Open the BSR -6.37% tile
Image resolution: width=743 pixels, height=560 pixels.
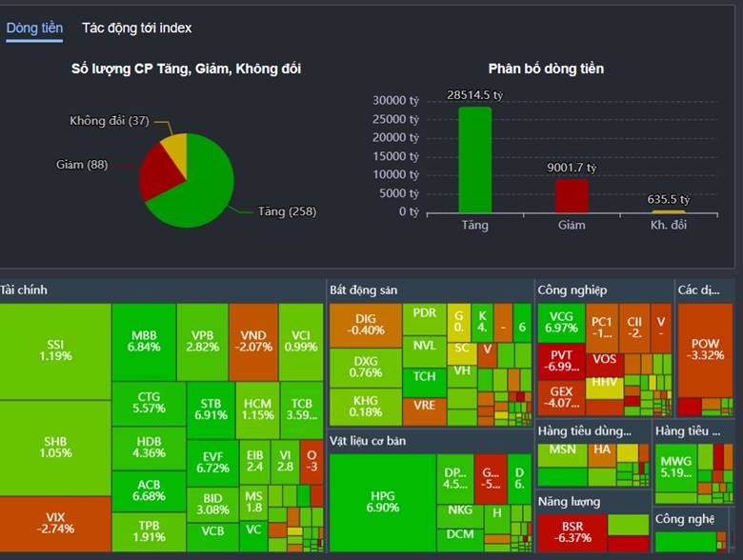tap(572, 533)
